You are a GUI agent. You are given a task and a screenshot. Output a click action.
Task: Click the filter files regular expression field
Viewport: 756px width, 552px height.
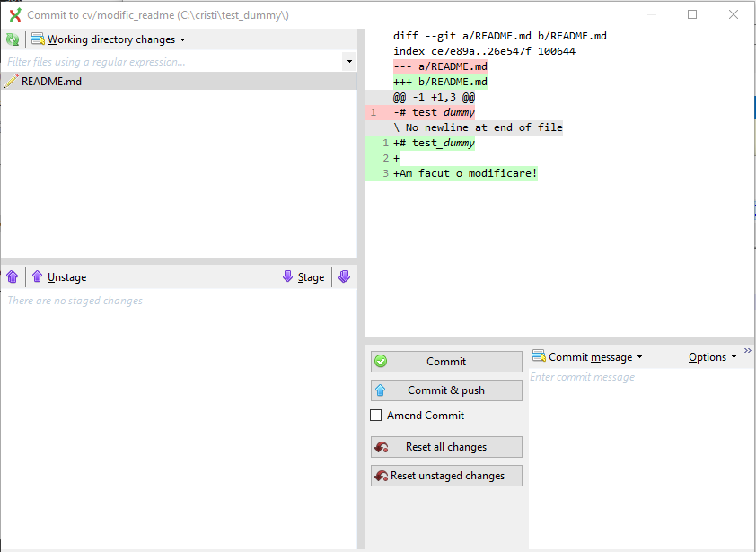pyautogui.click(x=171, y=62)
